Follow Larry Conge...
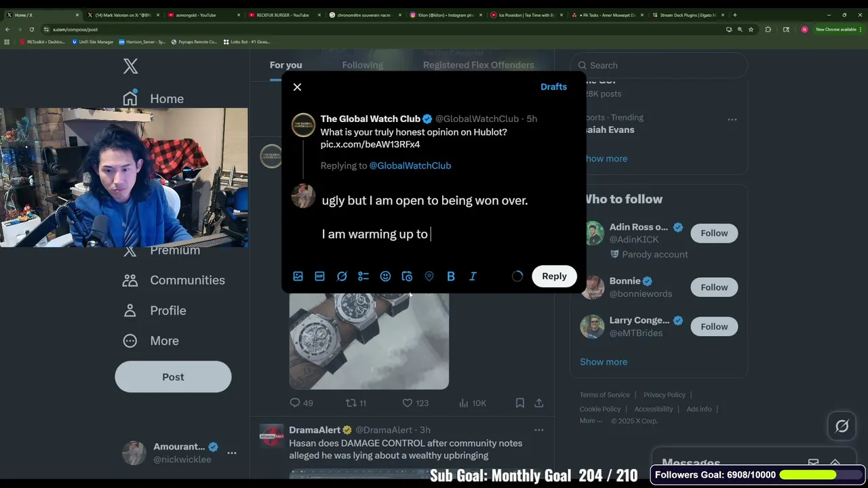This screenshot has height=488, width=868. [x=714, y=327]
